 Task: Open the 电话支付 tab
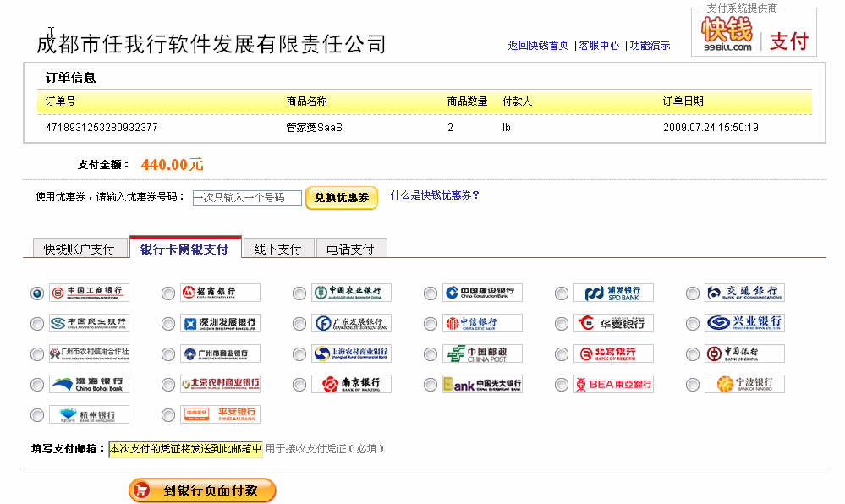click(x=351, y=249)
